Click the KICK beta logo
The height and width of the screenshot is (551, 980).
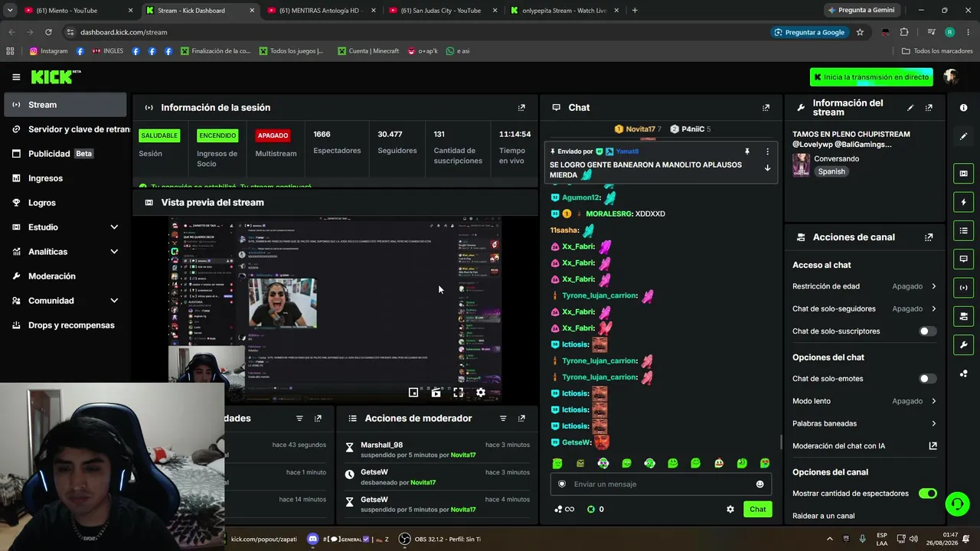56,77
